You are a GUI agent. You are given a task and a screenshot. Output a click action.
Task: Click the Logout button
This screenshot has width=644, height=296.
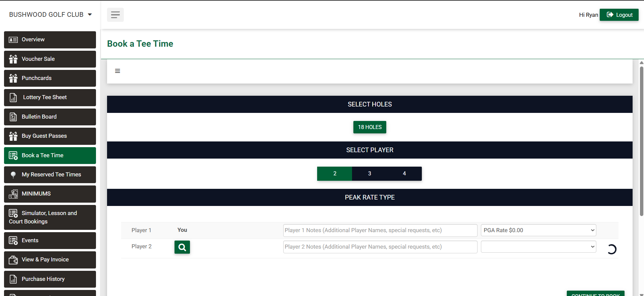tap(619, 15)
